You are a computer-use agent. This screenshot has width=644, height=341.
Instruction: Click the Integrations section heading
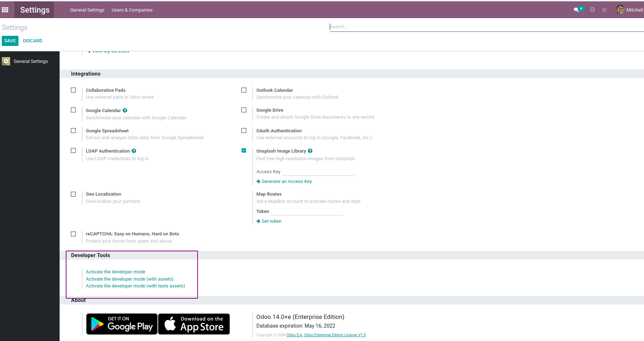point(86,74)
